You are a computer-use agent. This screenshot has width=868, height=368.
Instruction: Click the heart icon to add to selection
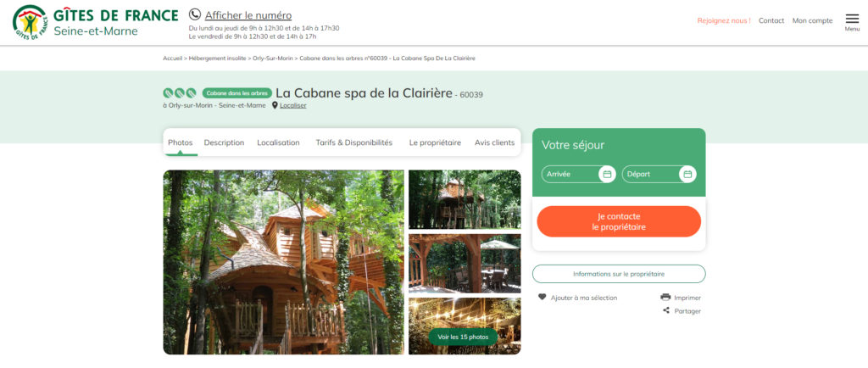pyautogui.click(x=542, y=297)
